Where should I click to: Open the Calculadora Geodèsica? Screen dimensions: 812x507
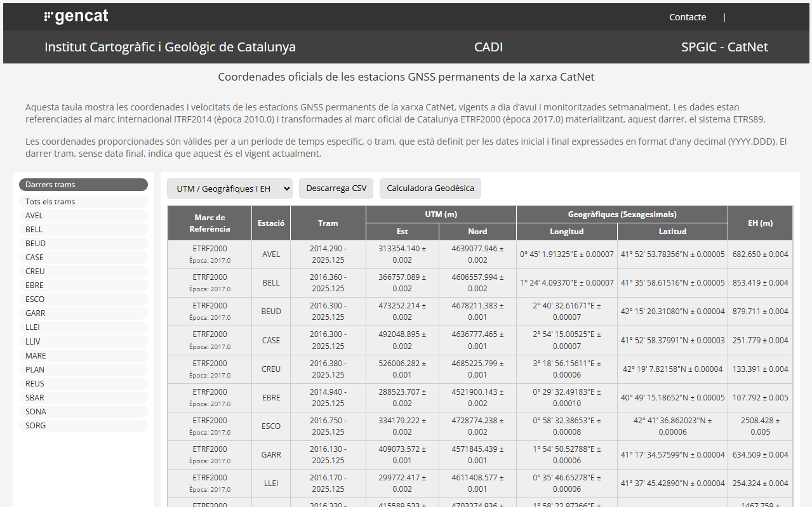tap(430, 188)
